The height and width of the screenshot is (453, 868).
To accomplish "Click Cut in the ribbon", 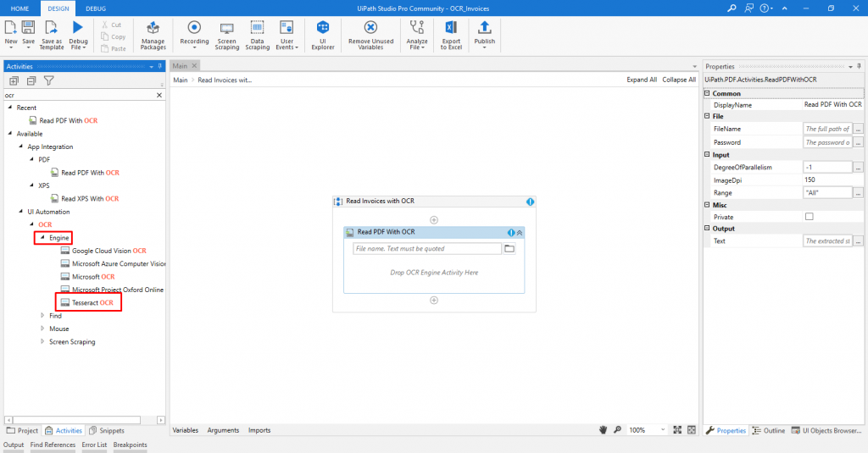I will pyautogui.click(x=111, y=25).
